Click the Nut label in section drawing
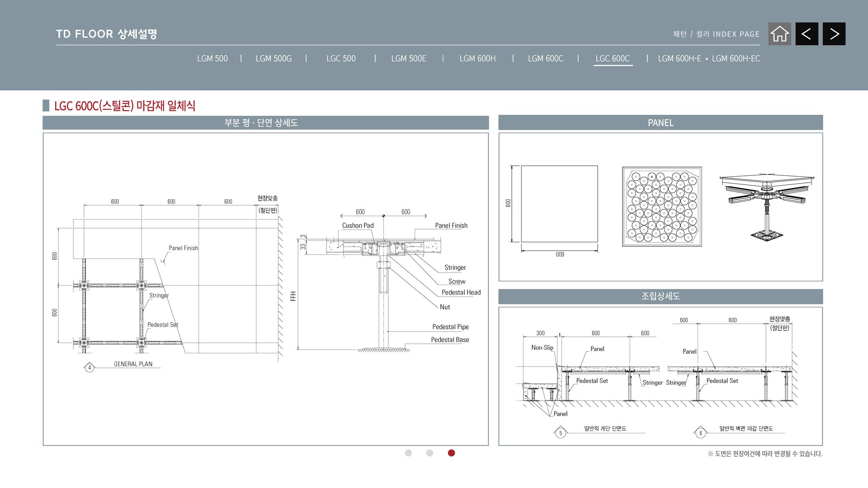The width and height of the screenshot is (868, 488). click(445, 307)
